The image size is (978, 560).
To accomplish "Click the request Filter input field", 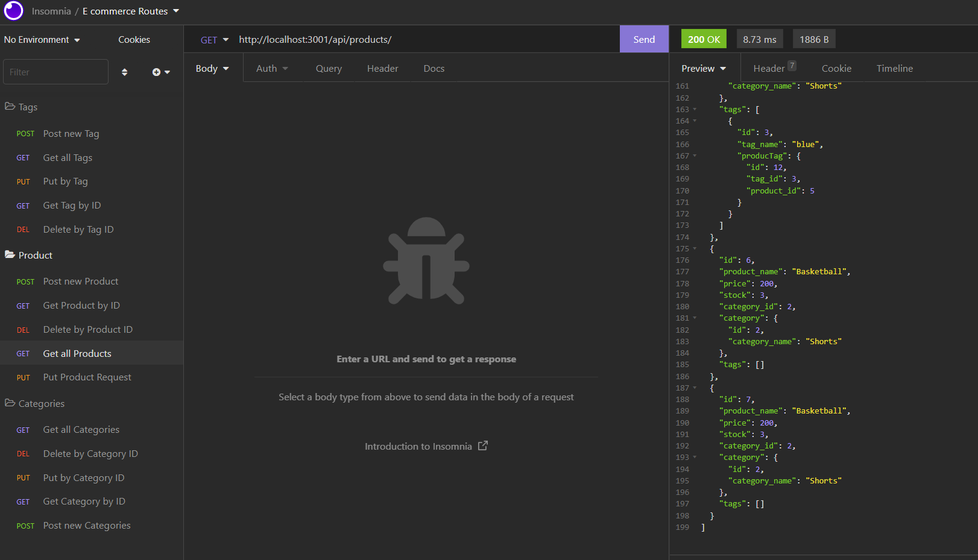I will 55,72.
